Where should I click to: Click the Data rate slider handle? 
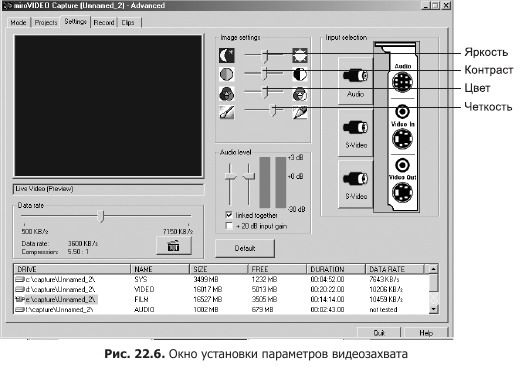pos(100,216)
